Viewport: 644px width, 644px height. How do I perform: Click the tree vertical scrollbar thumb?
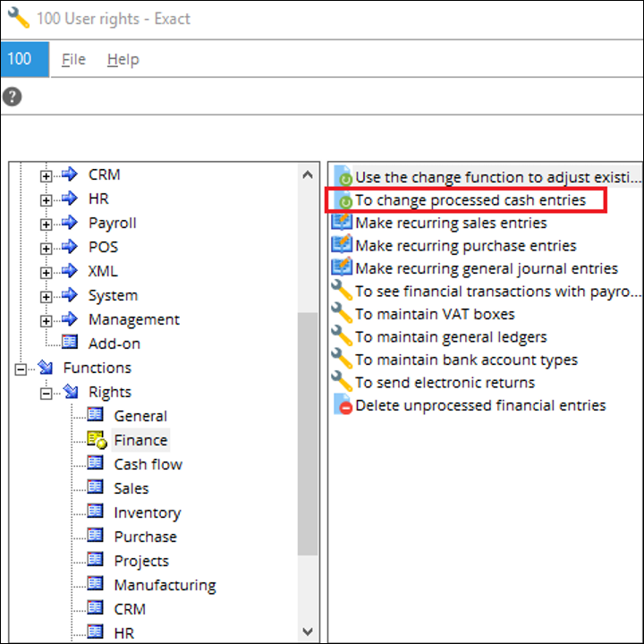308,434
